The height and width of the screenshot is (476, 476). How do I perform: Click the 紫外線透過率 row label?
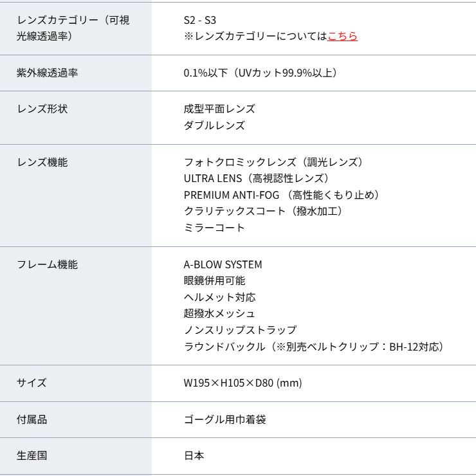pos(47,73)
